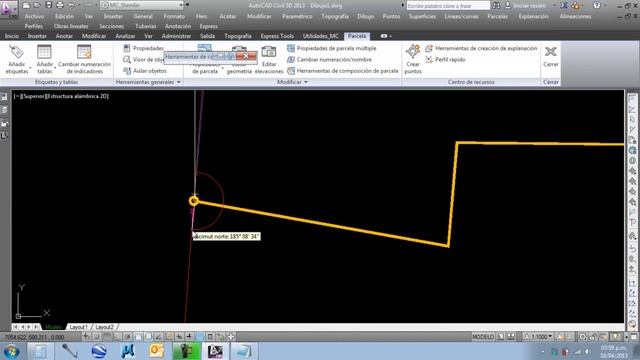Click the search keyword input field
640x360 pixels.
point(448,6)
